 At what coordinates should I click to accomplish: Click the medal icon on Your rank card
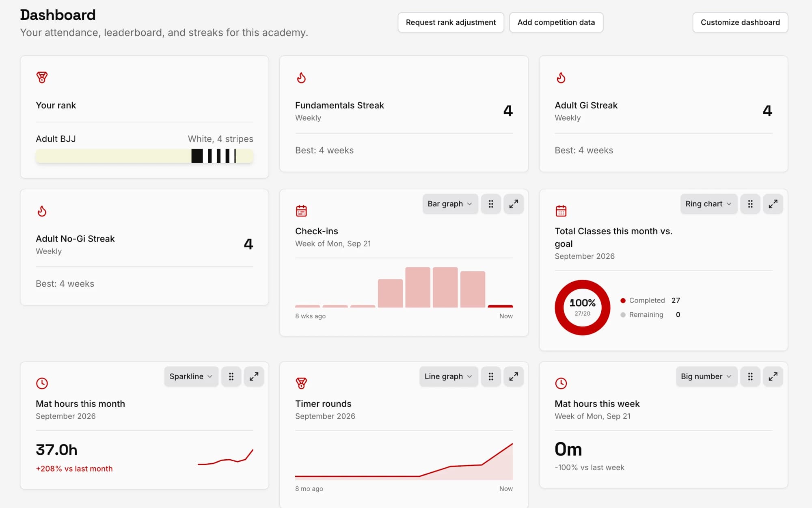coord(42,77)
